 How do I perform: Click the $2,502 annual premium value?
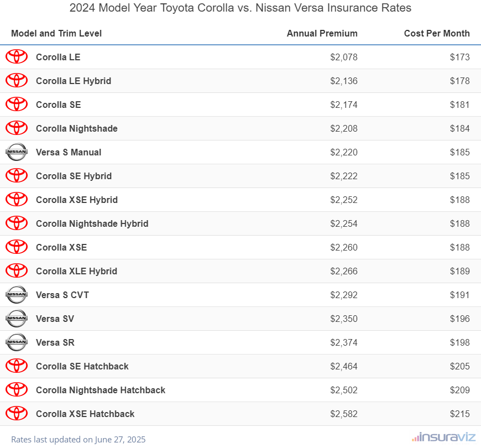[344, 390]
